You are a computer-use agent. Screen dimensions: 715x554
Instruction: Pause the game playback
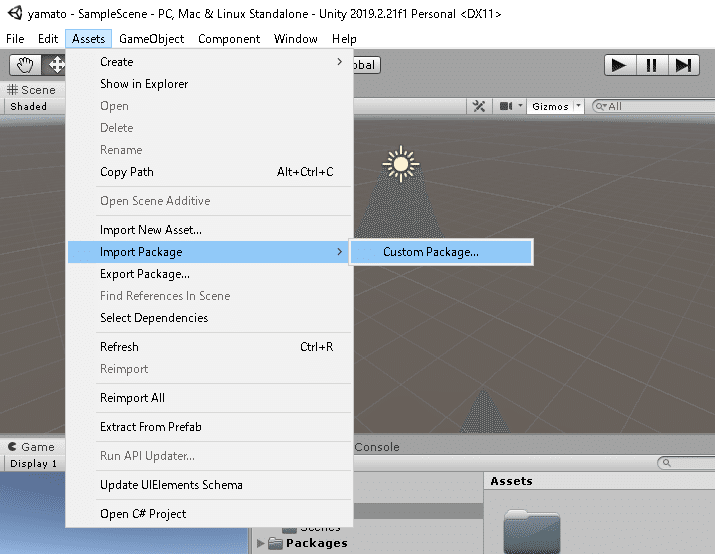tap(651, 65)
